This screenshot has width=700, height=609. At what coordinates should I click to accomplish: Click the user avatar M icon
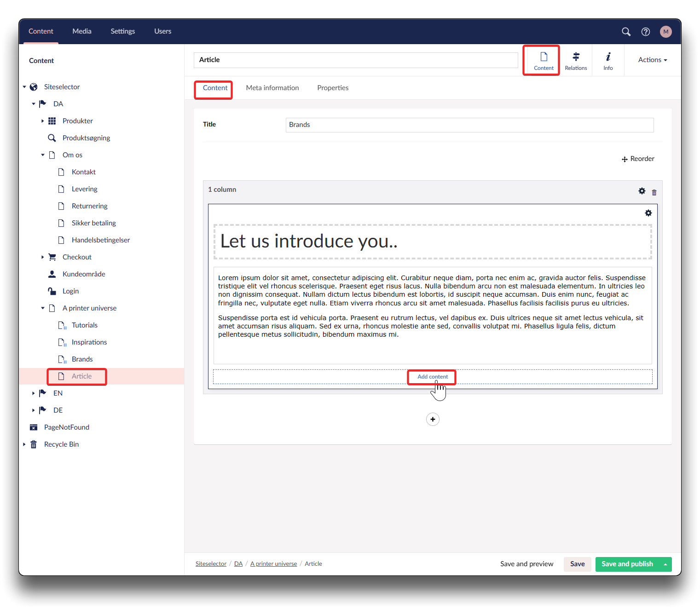coord(665,32)
